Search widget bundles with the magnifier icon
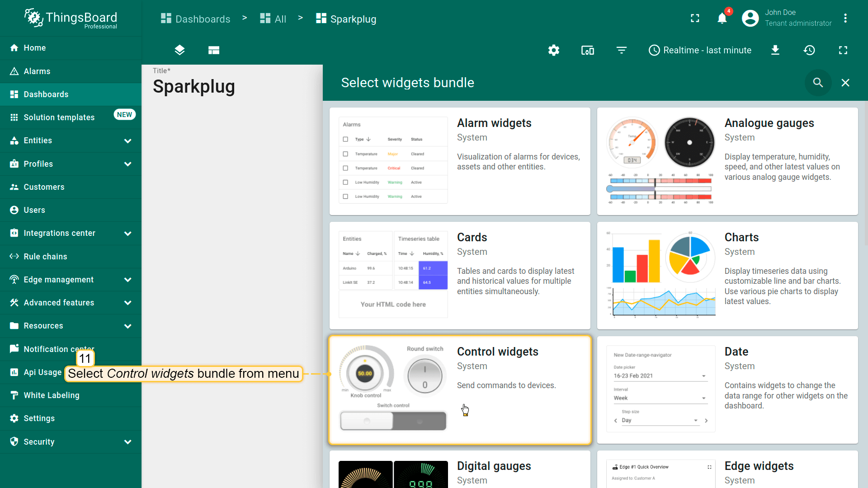 818,83
